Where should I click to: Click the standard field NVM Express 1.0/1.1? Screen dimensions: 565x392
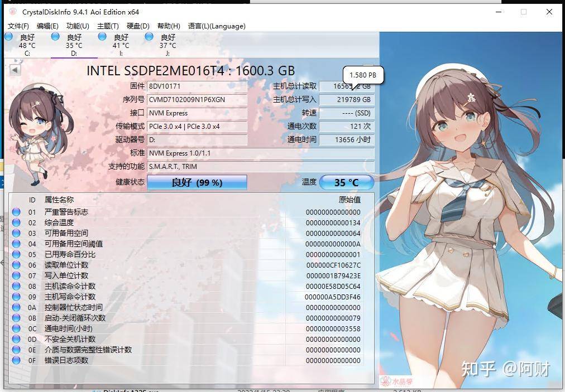[x=261, y=153]
